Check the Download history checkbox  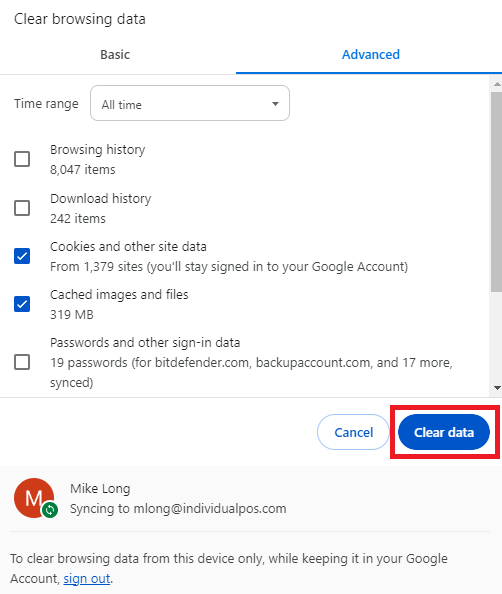[22, 208]
